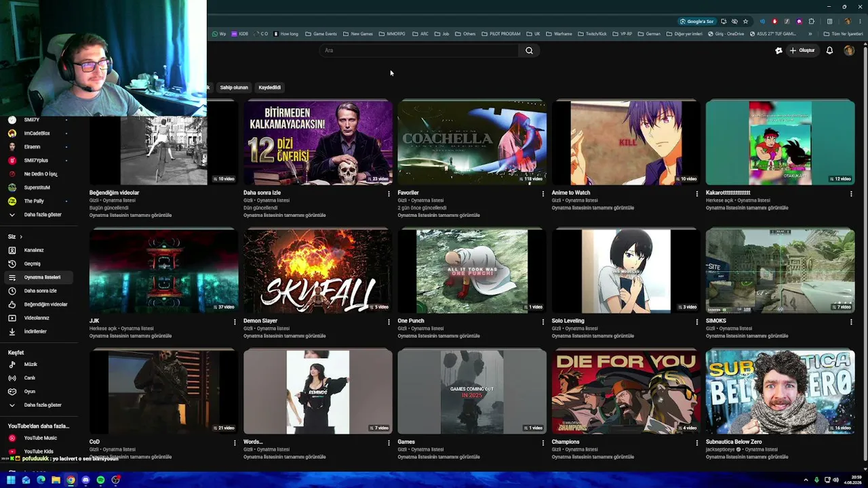The width and height of the screenshot is (868, 488).
Task: Select the Sahip olunan filter chip
Action: [x=234, y=87]
